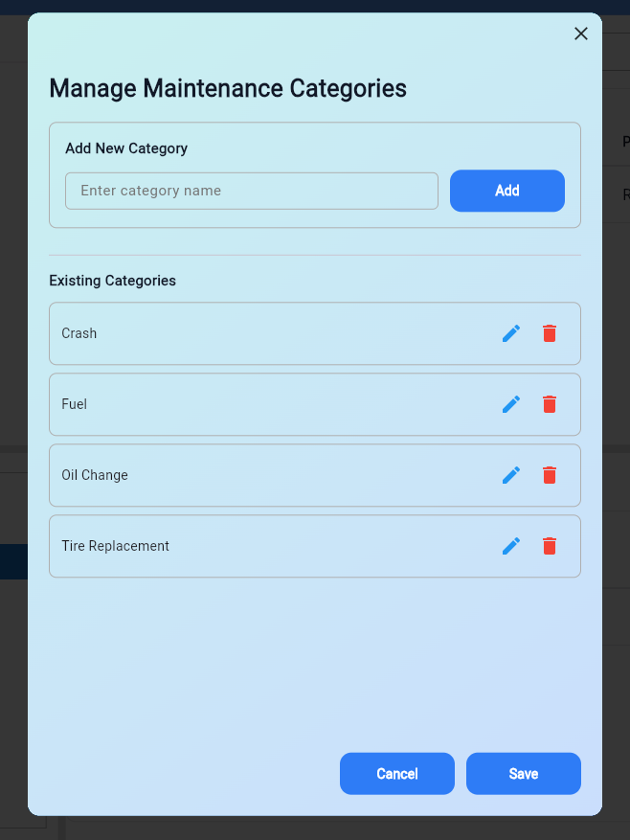Delete the Fuel category
This screenshot has height=840, width=630.
[x=550, y=404]
